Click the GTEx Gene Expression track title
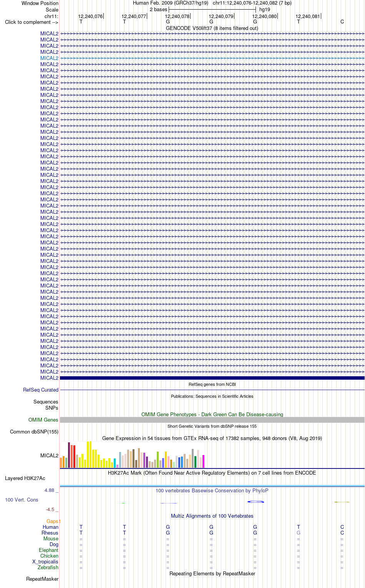 click(212, 439)
